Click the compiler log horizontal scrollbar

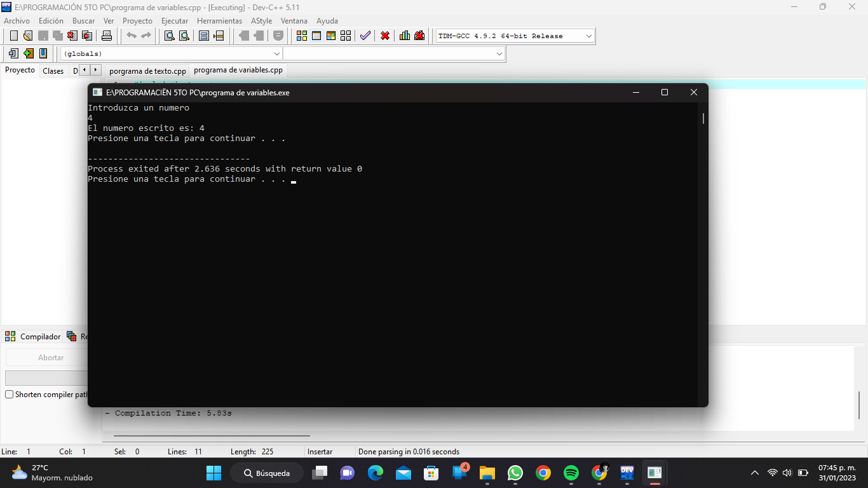click(x=212, y=436)
